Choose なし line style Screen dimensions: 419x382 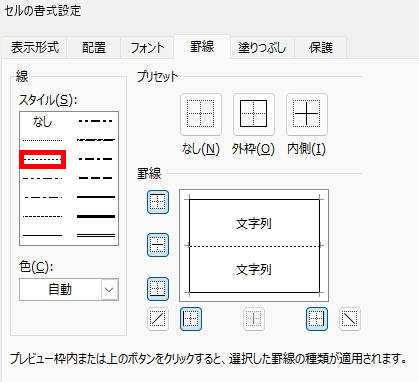[x=42, y=122]
